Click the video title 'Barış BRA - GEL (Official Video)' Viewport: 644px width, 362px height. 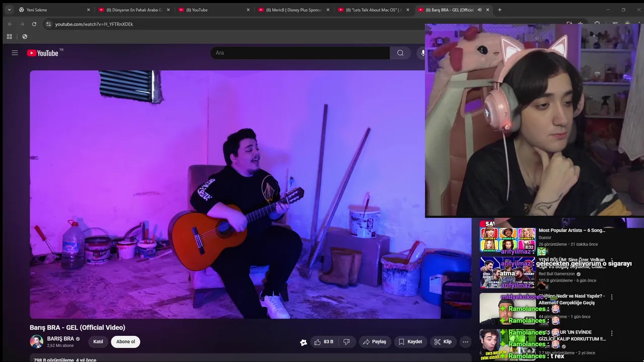click(x=77, y=327)
